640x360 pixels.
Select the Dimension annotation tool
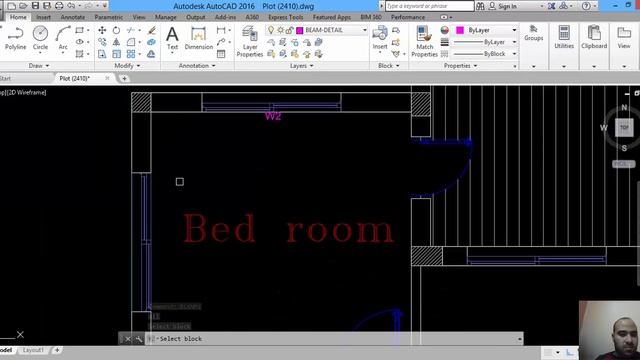coord(198,38)
